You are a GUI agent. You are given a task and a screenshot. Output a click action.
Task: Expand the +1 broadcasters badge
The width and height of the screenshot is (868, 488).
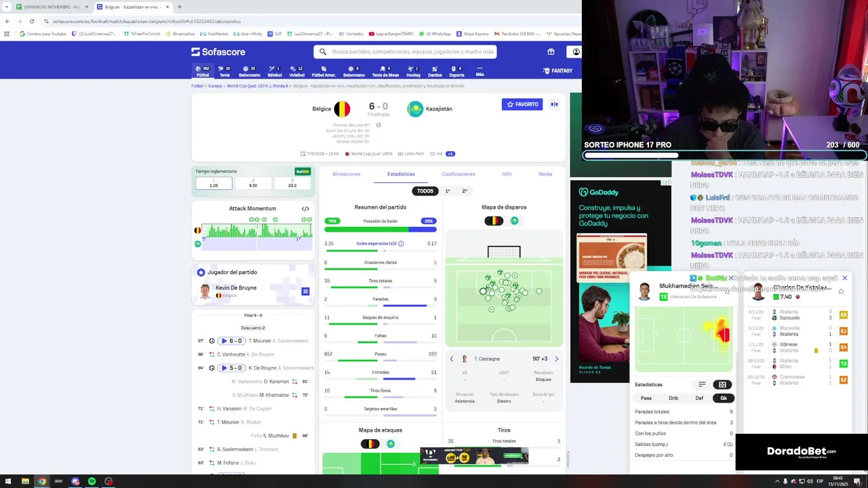click(x=450, y=154)
